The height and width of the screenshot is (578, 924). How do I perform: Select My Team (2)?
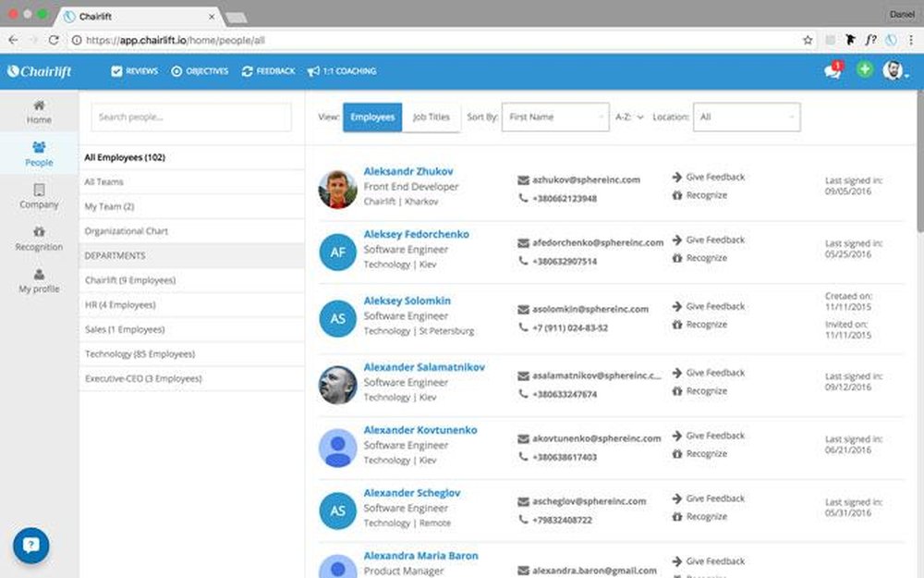coord(191,206)
